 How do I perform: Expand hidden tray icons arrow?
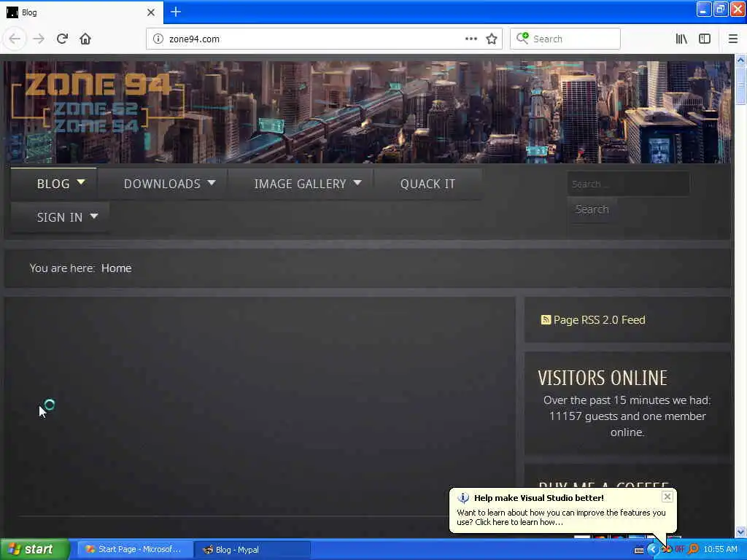click(x=651, y=549)
